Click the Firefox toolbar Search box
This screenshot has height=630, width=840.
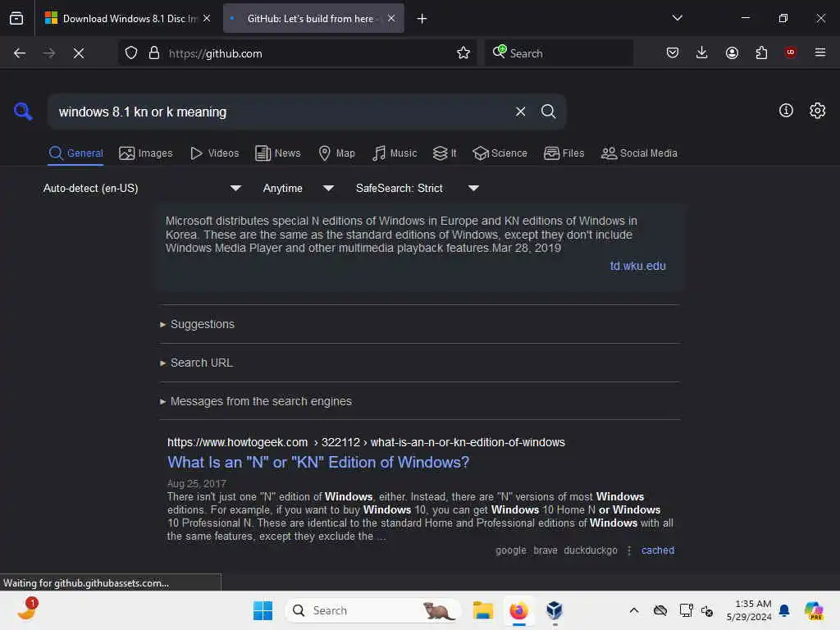tap(559, 53)
